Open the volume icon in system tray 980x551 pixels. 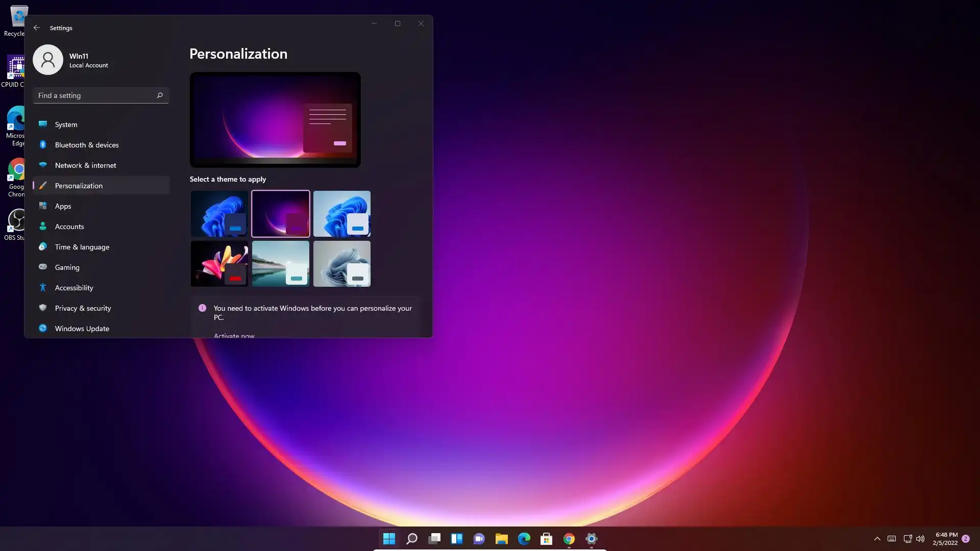pos(920,539)
